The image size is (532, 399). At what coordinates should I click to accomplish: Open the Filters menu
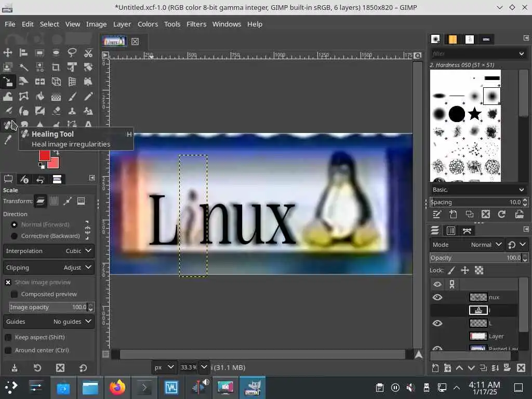pyautogui.click(x=196, y=24)
